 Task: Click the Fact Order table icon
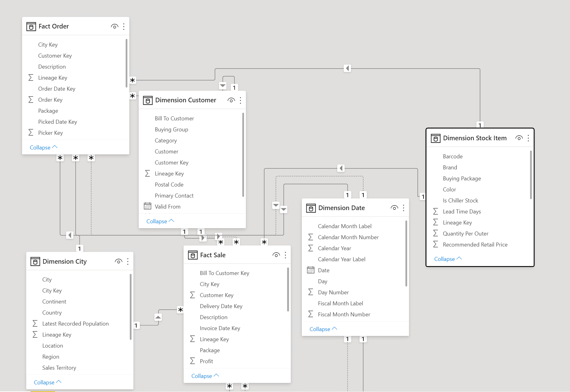pyautogui.click(x=31, y=27)
